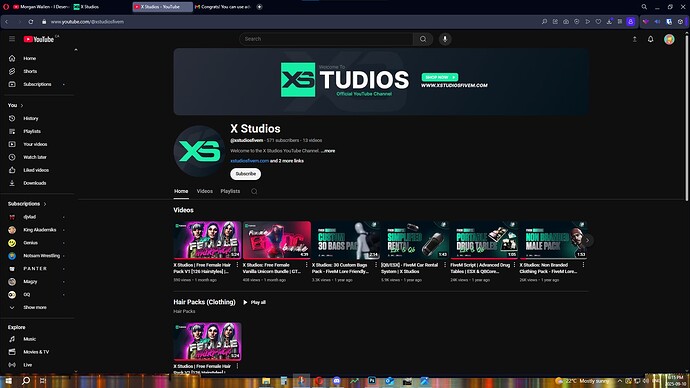The width and height of the screenshot is (690, 388).
Task: Reload the page in browser
Action: click(31, 22)
